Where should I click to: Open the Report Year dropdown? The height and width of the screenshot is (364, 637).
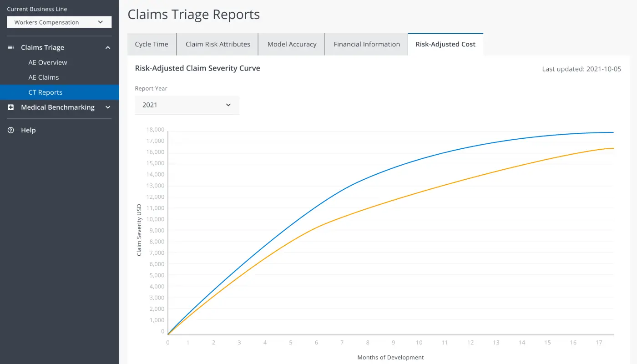click(187, 105)
